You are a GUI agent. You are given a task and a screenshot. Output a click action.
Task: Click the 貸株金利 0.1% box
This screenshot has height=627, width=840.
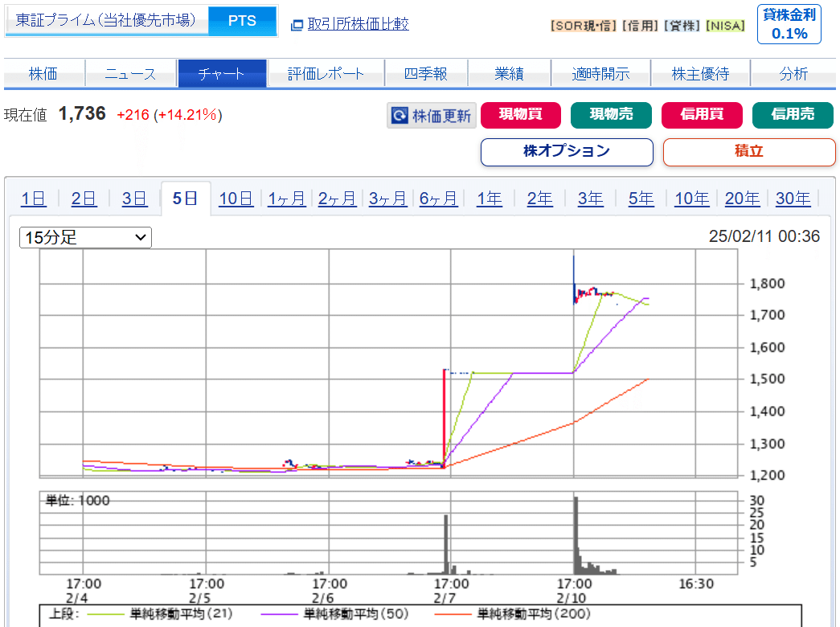coord(789,24)
